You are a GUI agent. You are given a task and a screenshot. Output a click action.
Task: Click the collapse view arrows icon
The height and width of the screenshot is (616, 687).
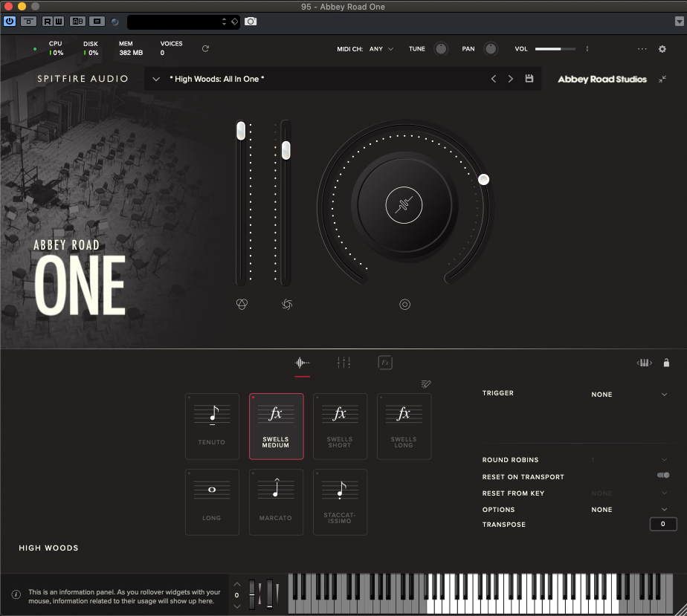tap(662, 79)
